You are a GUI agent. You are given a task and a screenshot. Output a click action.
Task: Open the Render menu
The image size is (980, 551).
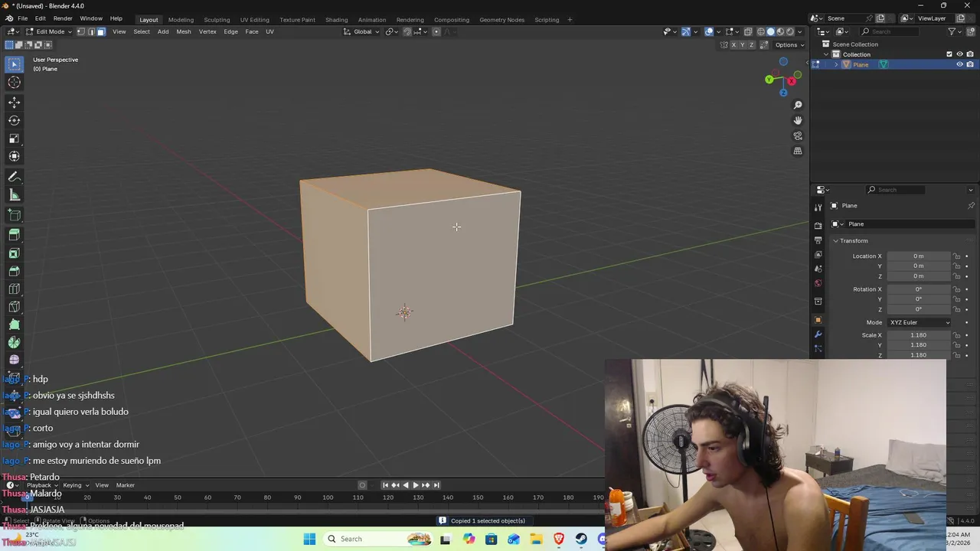(x=63, y=18)
